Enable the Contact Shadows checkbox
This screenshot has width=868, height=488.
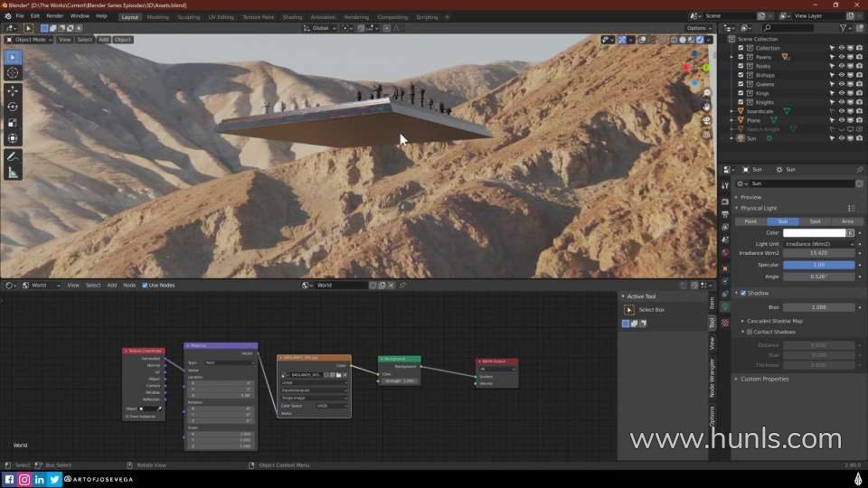click(x=750, y=332)
